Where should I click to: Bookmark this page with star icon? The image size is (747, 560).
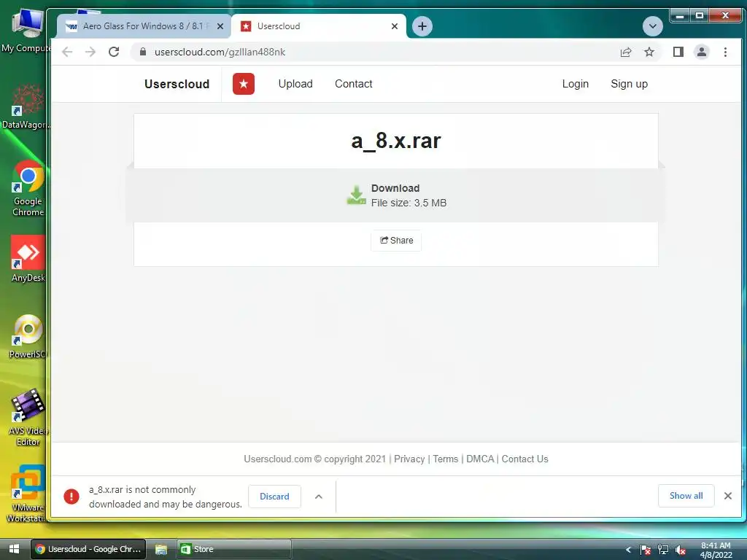coord(649,52)
